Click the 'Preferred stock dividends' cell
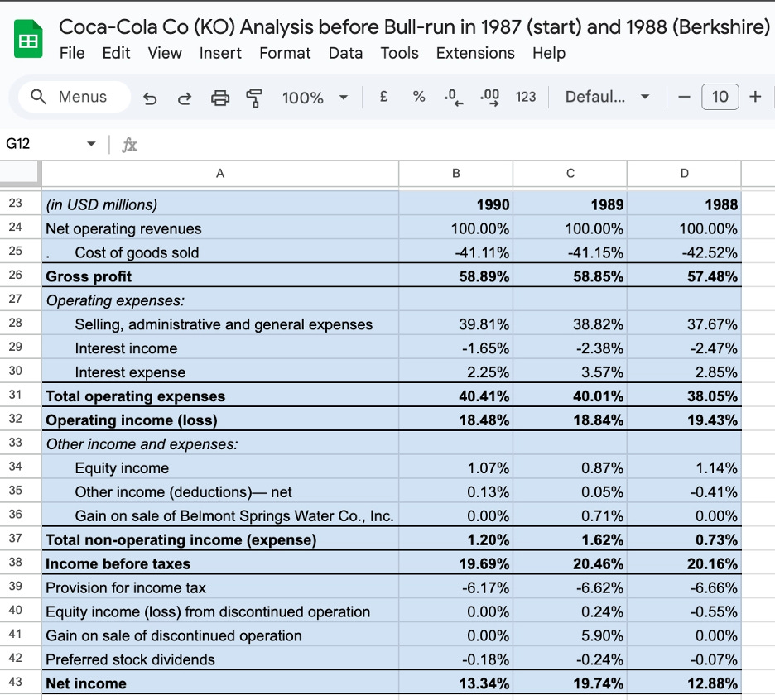775x700 pixels. (x=220, y=659)
